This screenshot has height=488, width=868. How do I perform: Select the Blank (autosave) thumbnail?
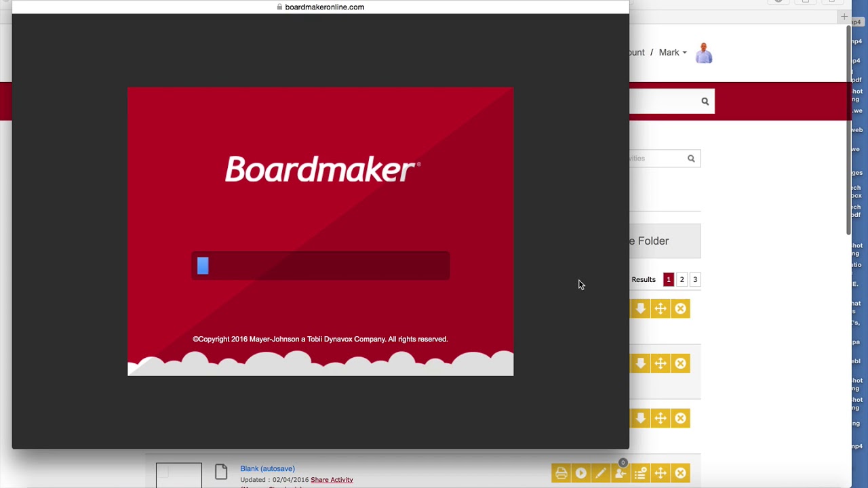pyautogui.click(x=179, y=474)
